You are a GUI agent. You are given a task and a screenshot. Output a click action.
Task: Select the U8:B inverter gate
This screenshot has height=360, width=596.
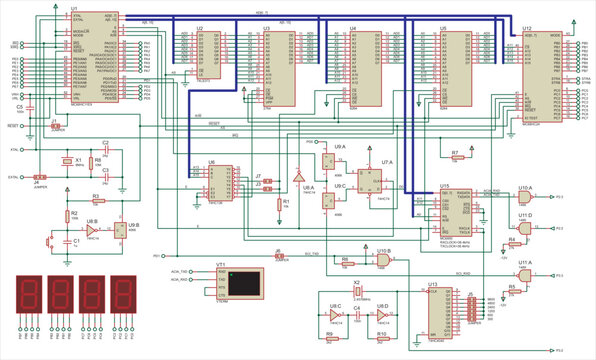pyautogui.click(x=92, y=230)
